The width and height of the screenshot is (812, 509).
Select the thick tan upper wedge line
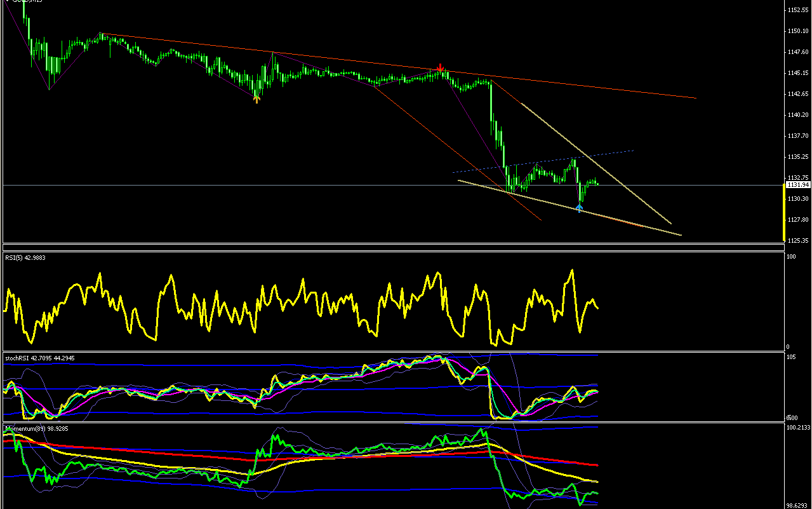(596, 163)
